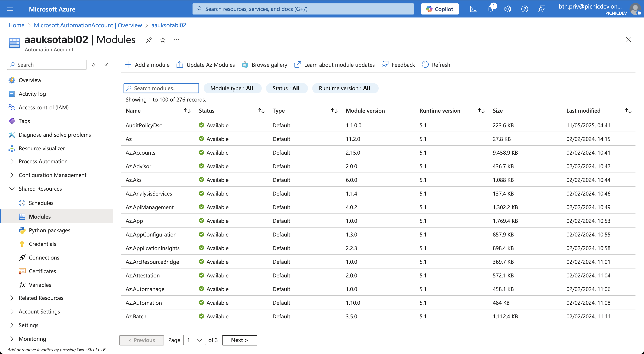Sort the table by Type
The width and height of the screenshot is (644, 354).
click(x=334, y=111)
